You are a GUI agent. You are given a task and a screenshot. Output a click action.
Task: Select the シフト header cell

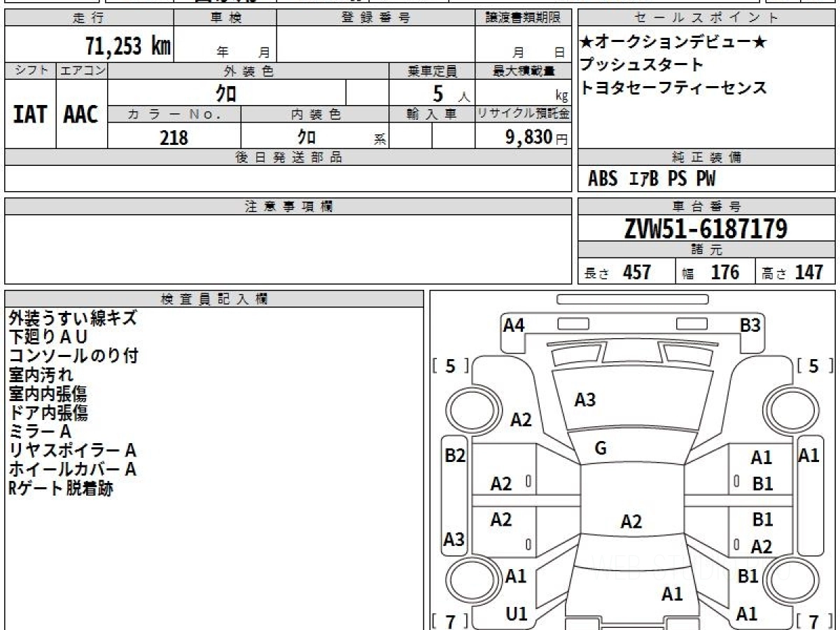(31, 71)
